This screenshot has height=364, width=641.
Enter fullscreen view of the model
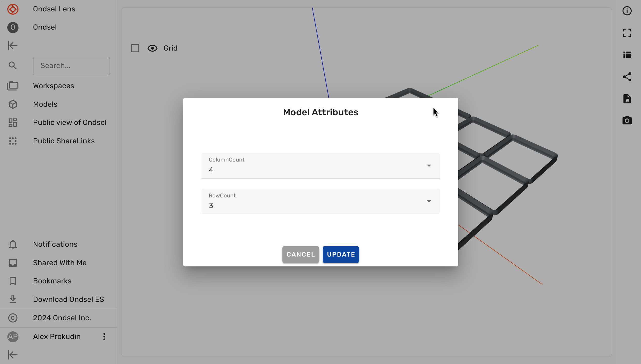coord(627,33)
